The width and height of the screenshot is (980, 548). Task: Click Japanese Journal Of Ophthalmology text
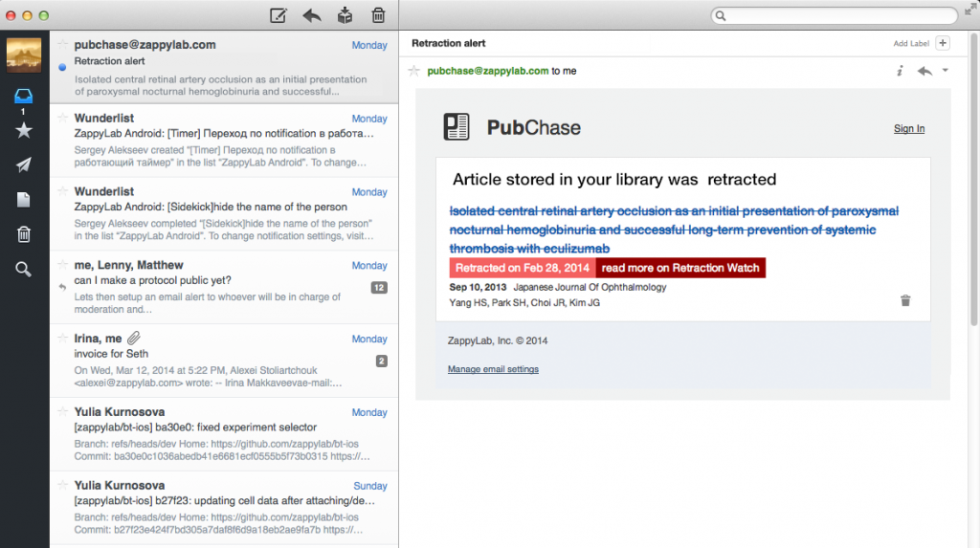tap(590, 287)
